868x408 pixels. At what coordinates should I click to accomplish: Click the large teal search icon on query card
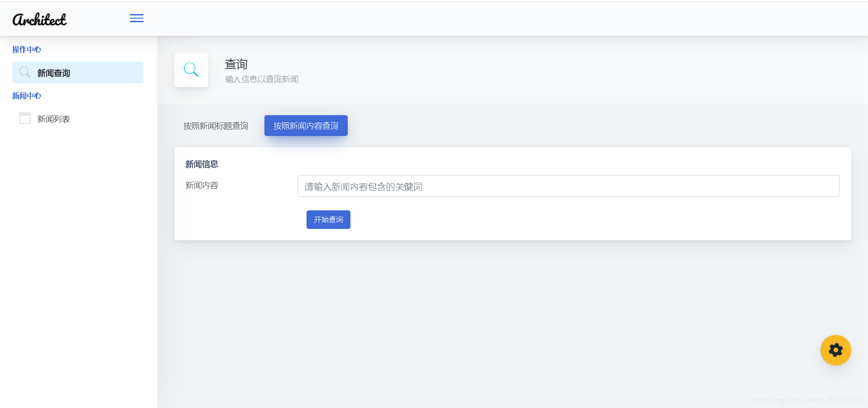pos(191,69)
